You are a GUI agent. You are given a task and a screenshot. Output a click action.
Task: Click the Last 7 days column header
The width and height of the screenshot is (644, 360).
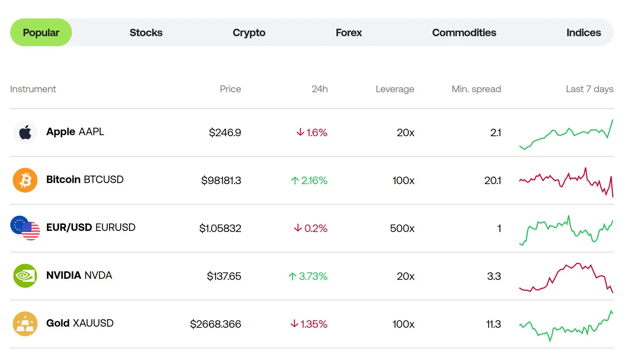click(x=589, y=89)
